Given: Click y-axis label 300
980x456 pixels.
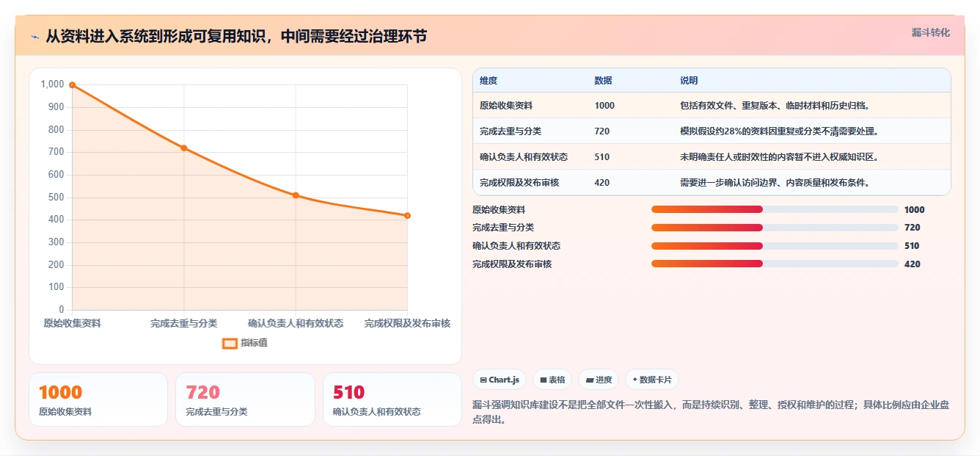Looking at the screenshot, I should 56,242.
